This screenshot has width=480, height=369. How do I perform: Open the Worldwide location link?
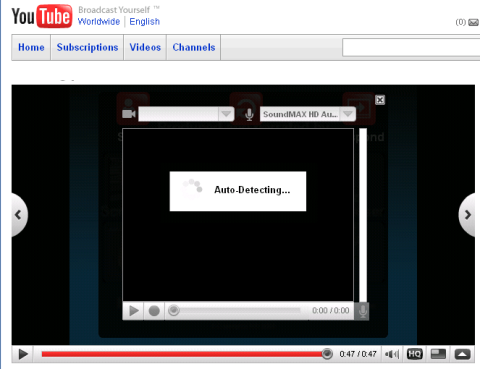(x=99, y=22)
